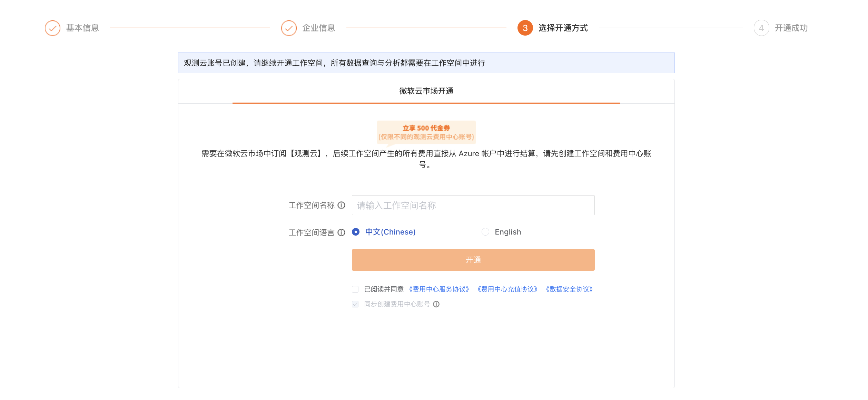Click the info icon beside 工作空间名称
Screen dimensions: 868x400
pos(341,205)
